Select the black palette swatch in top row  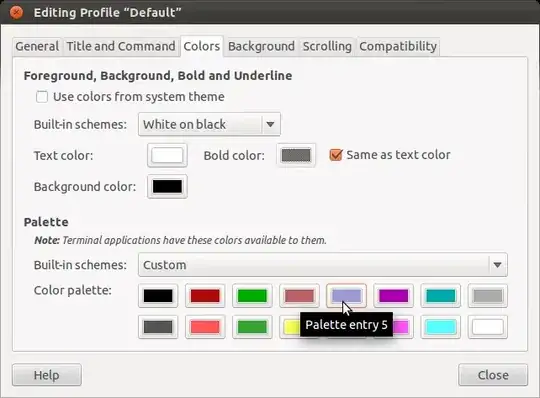coord(158,296)
